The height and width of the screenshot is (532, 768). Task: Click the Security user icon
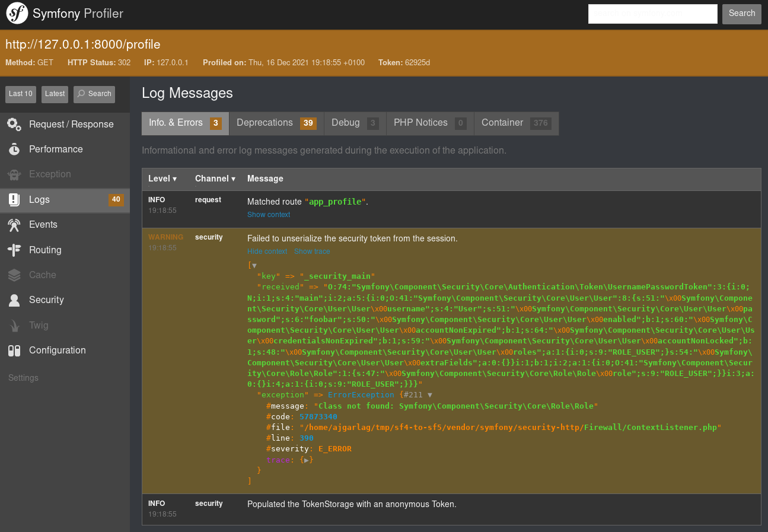(14, 300)
